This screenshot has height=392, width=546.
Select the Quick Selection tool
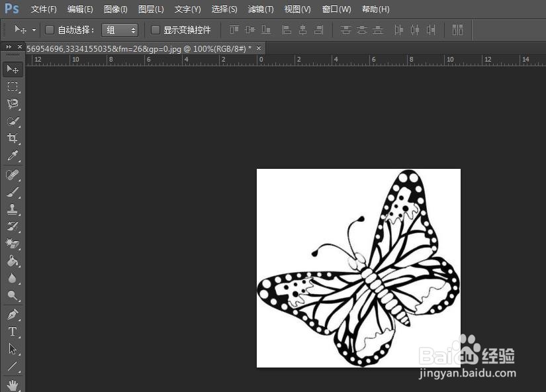point(13,121)
